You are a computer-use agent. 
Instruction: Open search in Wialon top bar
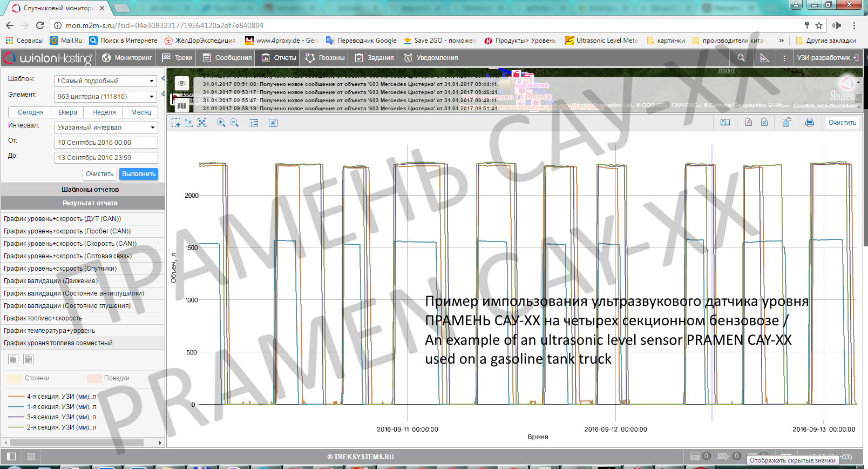tap(741, 58)
